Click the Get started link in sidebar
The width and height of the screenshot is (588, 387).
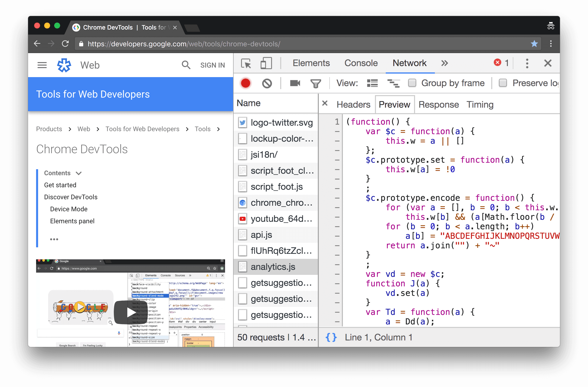[x=61, y=185]
